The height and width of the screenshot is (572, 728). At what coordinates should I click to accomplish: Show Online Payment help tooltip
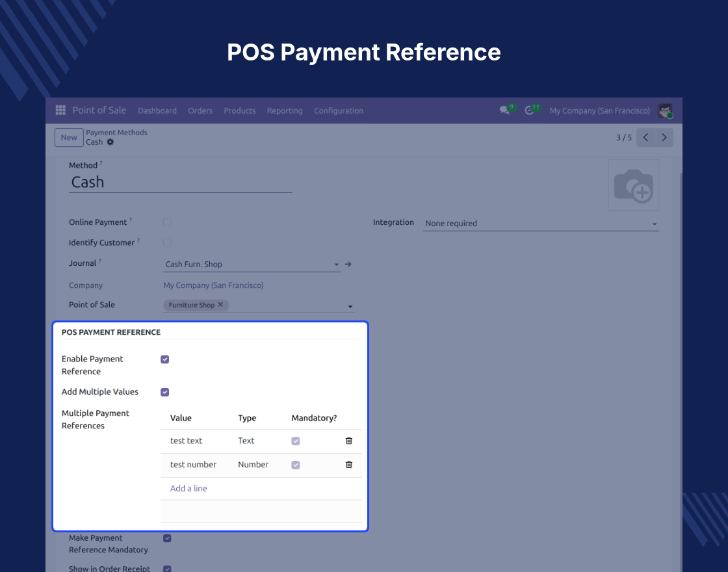131,220
